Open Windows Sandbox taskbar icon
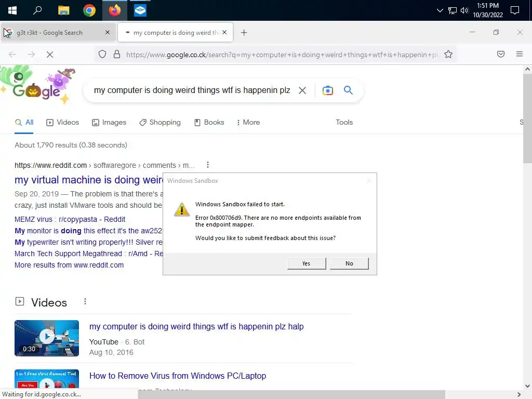The image size is (532, 399). [140, 10]
